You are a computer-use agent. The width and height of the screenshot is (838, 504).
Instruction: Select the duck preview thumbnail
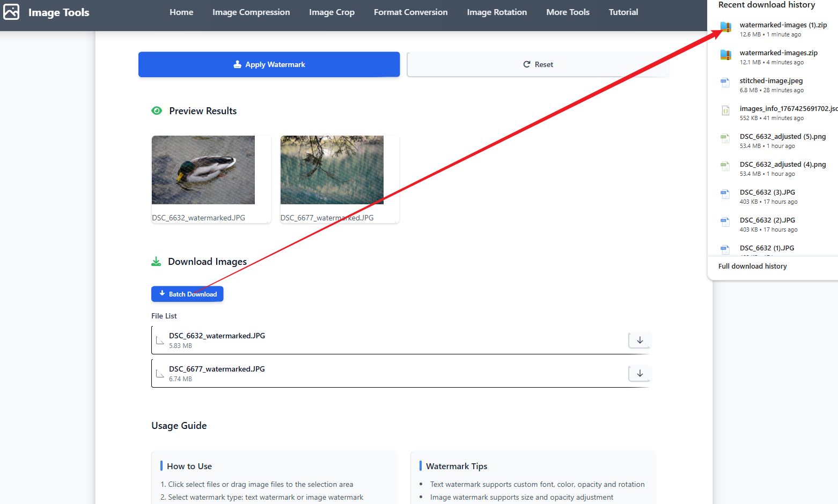click(x=203, y=170)
